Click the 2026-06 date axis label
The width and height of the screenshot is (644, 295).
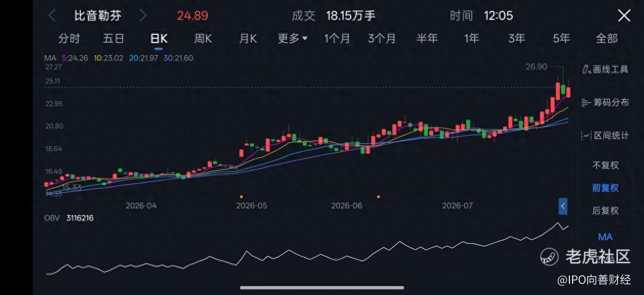(347, 205)
